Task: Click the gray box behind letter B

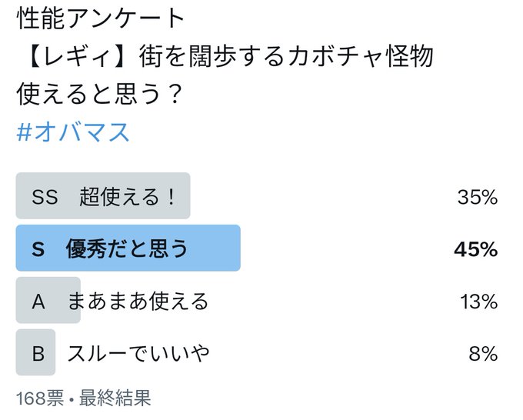Action: click(x=35, y=352)
